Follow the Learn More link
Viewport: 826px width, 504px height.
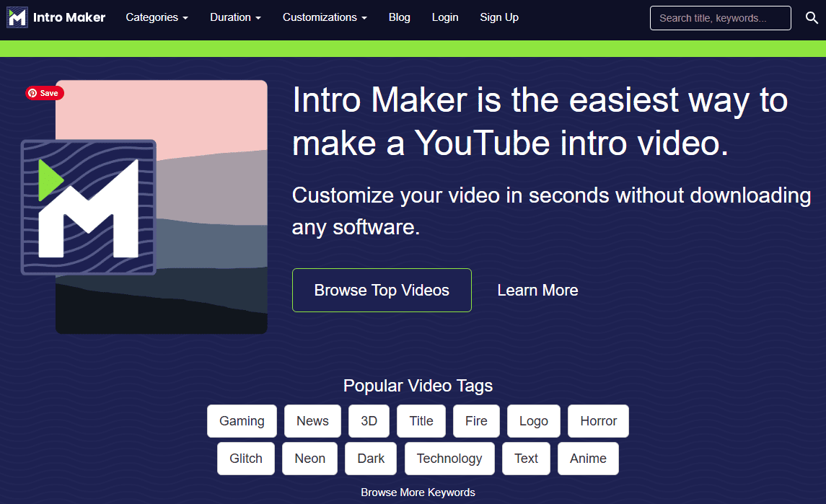(x=538, y=290)
